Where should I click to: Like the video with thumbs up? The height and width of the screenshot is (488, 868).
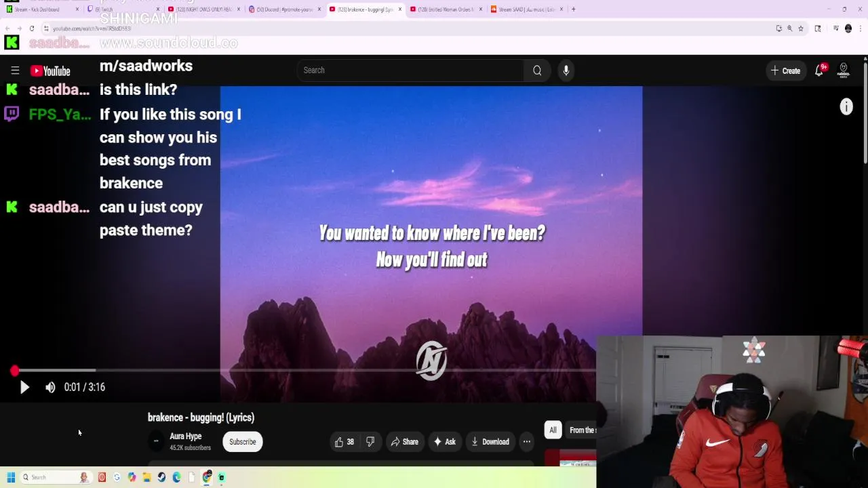click(x=344, y=442)
